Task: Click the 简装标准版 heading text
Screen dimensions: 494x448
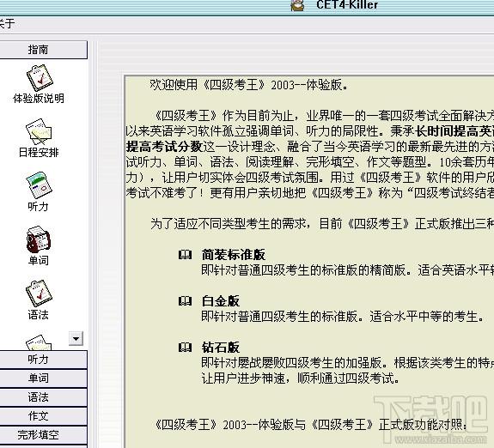Action: [234, 255]
